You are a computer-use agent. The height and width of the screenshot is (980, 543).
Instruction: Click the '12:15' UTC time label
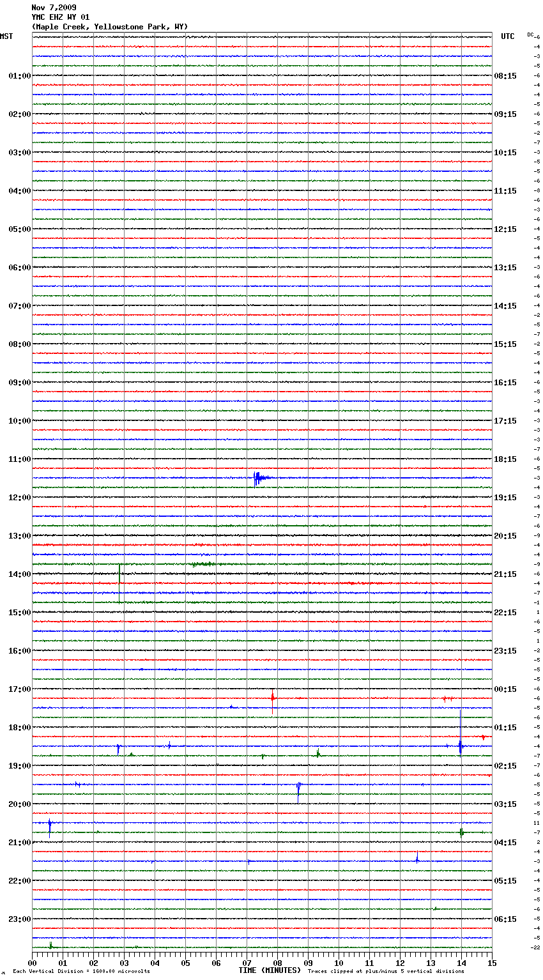pyautogui.click(x=505, y=229)
